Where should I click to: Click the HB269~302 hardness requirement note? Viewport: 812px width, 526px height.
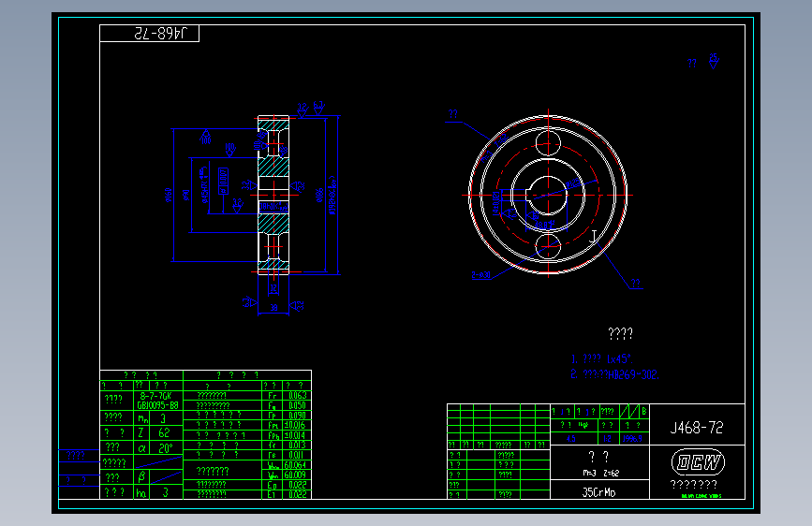(615, 374)
